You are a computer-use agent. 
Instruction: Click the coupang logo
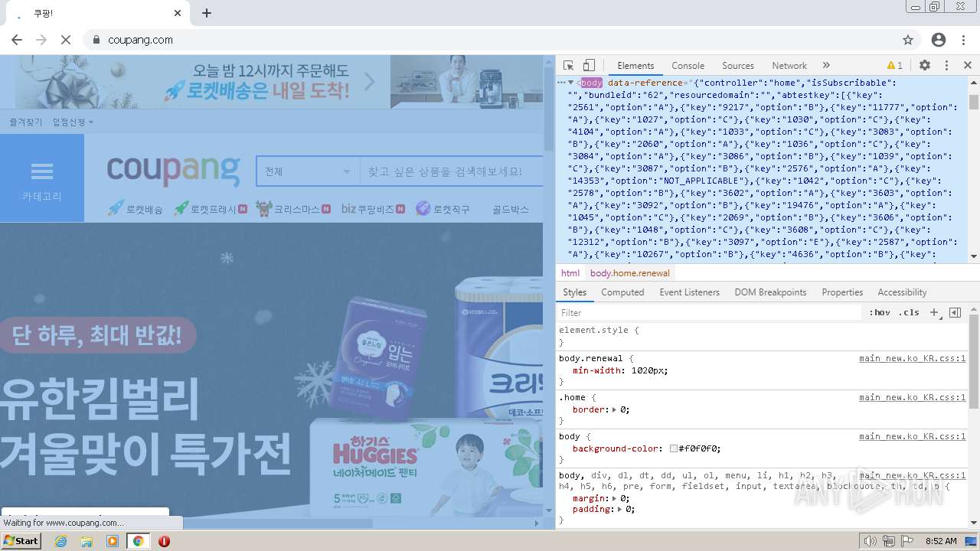coord(173,170)
